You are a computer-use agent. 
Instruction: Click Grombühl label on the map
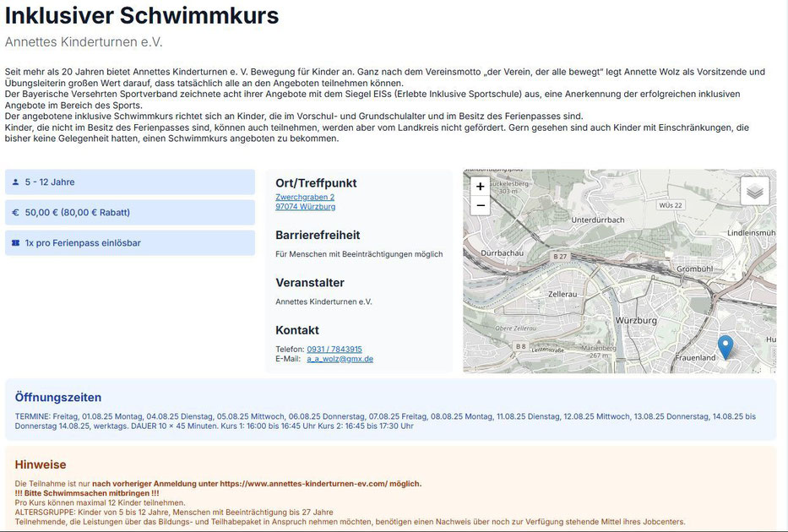[694, 269]
